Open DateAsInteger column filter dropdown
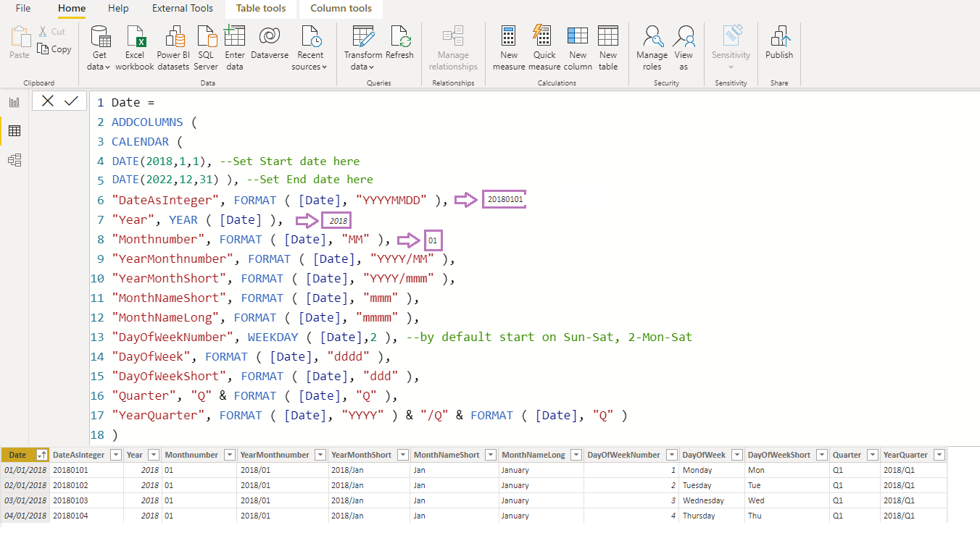The width and height of the screenshot is (980, 533). coord(115,455)
